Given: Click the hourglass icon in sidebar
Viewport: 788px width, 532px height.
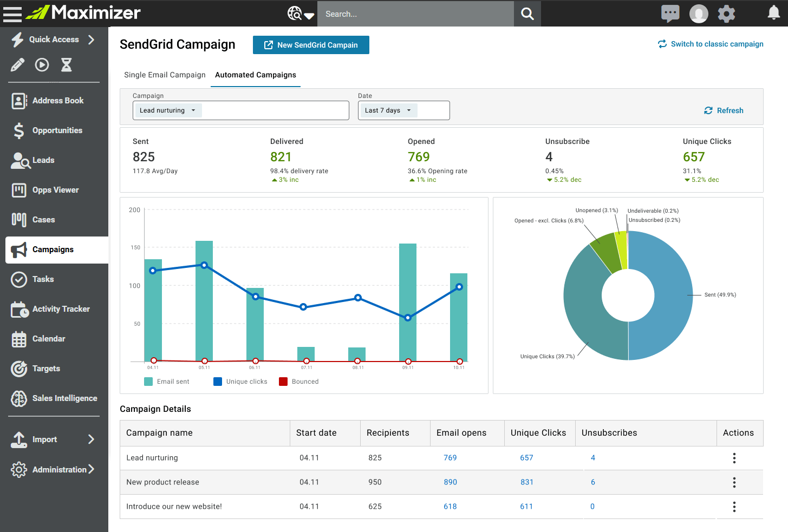Looking at the screenshot, I should tap(66, 65).
